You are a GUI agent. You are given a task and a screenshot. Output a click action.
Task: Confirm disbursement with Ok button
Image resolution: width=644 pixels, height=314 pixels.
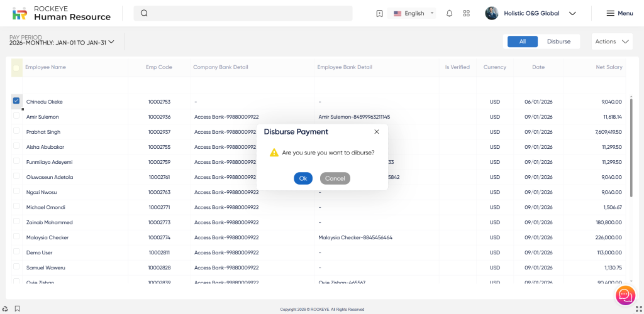pos(303,178)
